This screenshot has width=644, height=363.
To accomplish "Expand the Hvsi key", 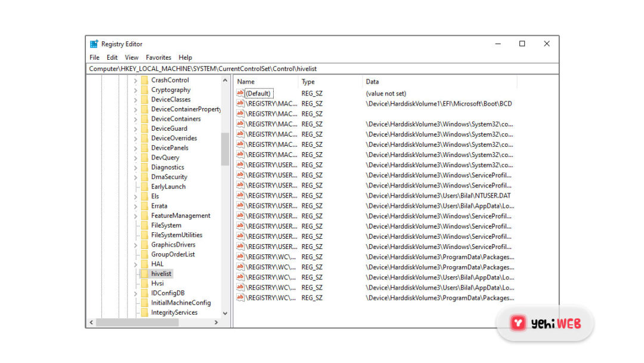I will pyautogui.click(x=135, y=283).
